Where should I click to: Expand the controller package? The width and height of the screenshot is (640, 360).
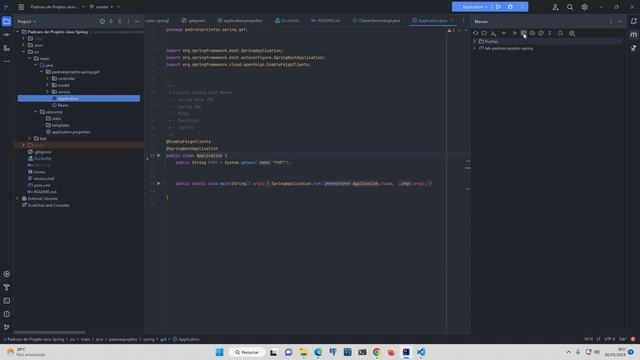(x=48, y=78)
